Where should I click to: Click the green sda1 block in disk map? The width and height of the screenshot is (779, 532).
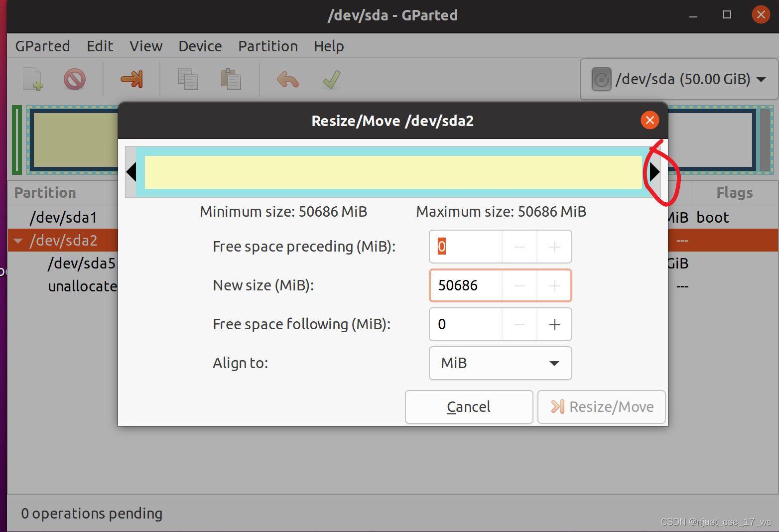17,140
